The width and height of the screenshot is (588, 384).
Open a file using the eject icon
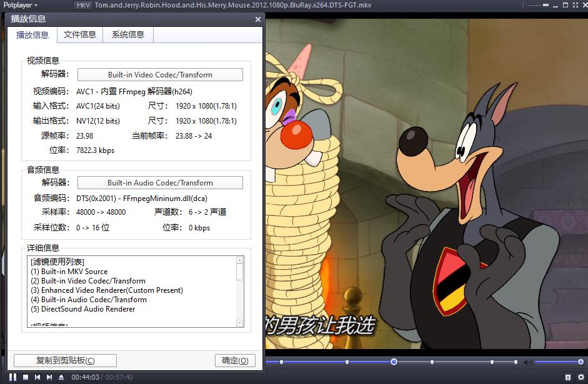click(61, 377)
